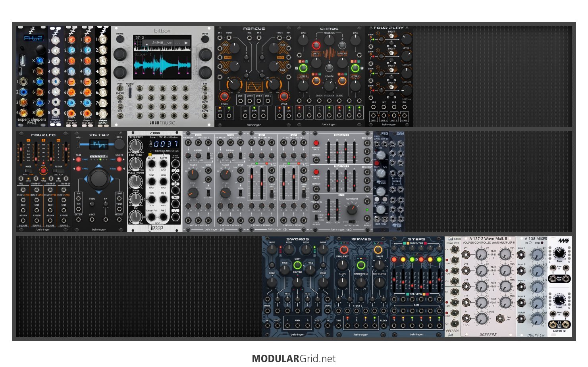
Task: Click the OUT1 jack on bitbox
Action: tap(205, 106)
